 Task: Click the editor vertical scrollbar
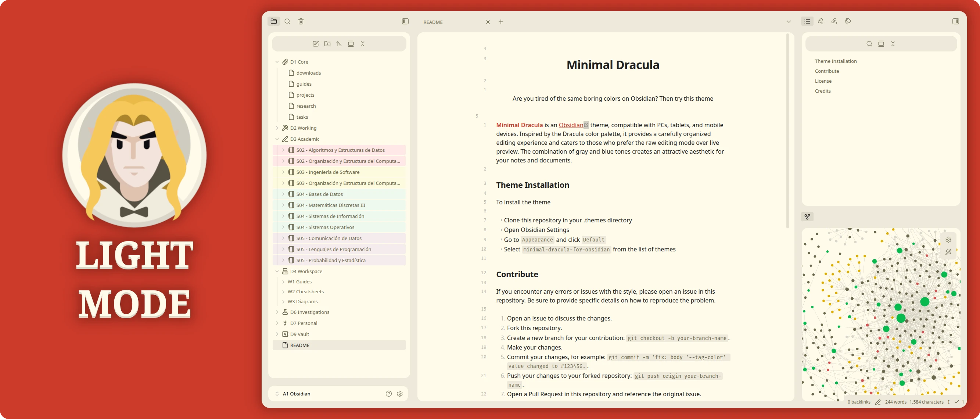(787, 131)
